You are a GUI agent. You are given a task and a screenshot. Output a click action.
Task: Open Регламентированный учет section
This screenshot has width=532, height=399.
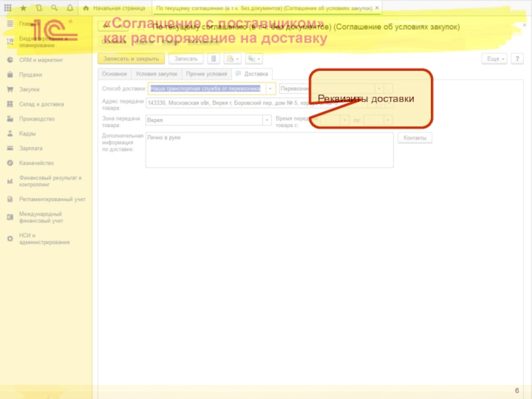point(53,199)
